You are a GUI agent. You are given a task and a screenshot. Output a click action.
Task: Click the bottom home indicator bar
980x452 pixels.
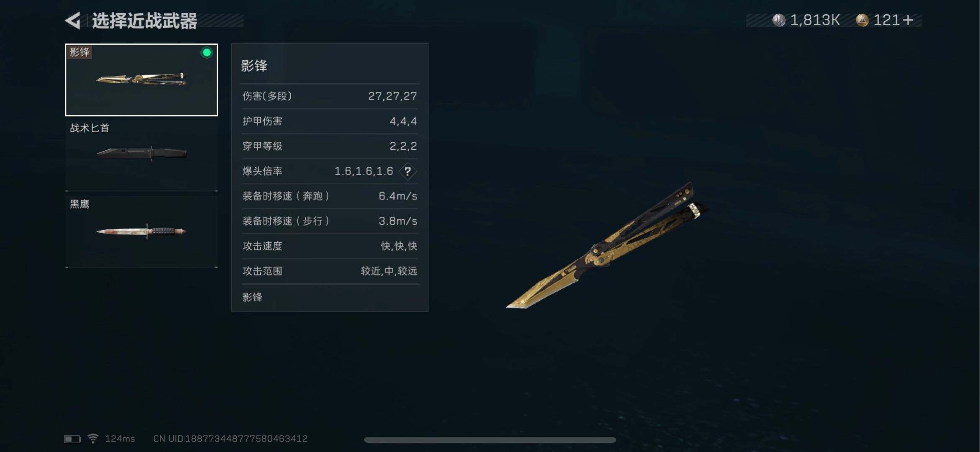click(x=490, y=440)
